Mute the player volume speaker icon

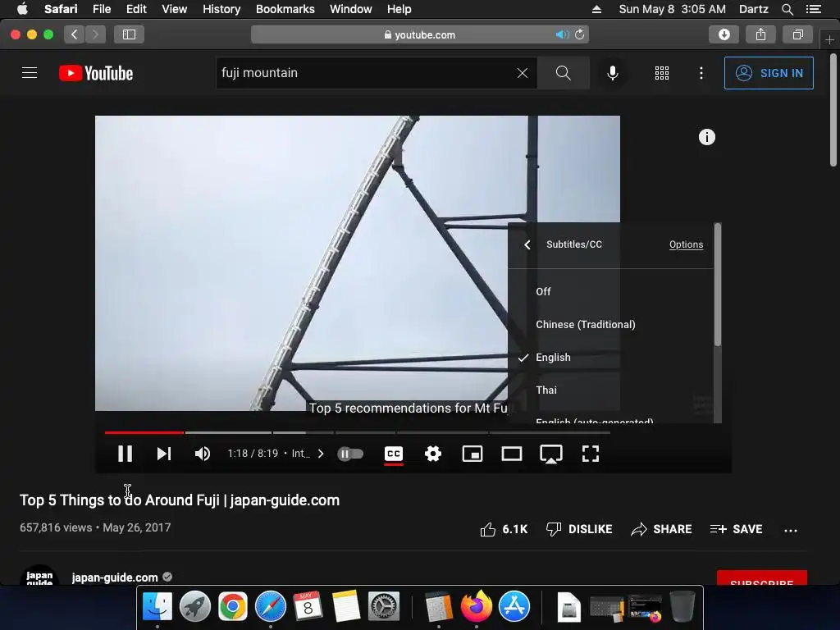(203, 454)
